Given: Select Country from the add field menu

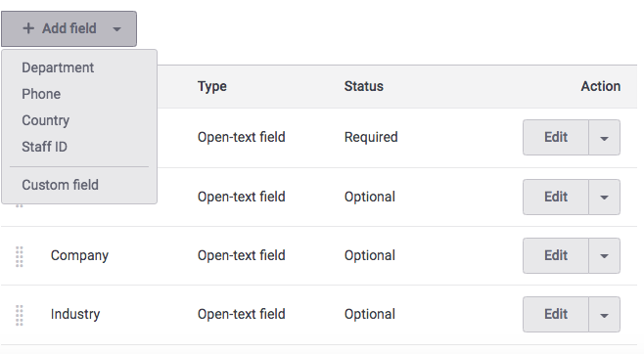Looking at the screenshot, I should click(46, 120).
